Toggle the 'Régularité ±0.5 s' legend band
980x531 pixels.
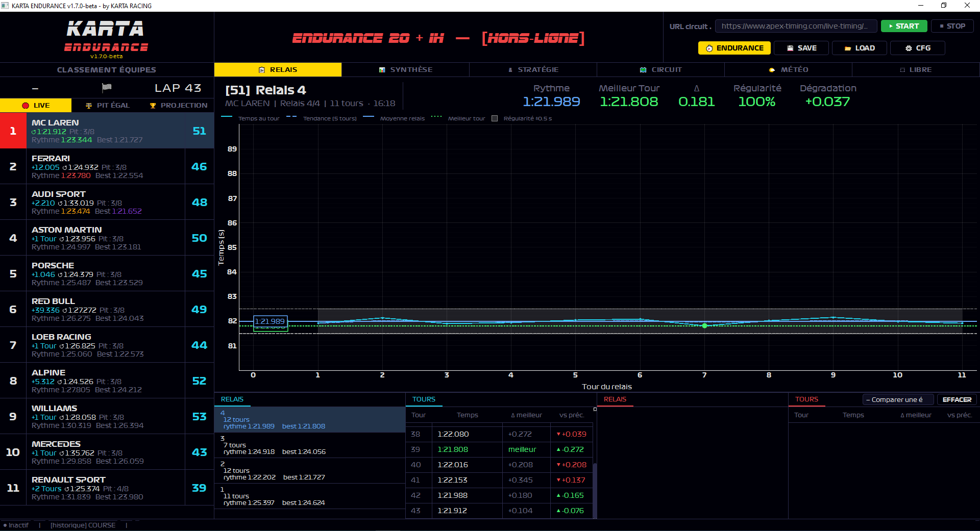coord(522,118)
